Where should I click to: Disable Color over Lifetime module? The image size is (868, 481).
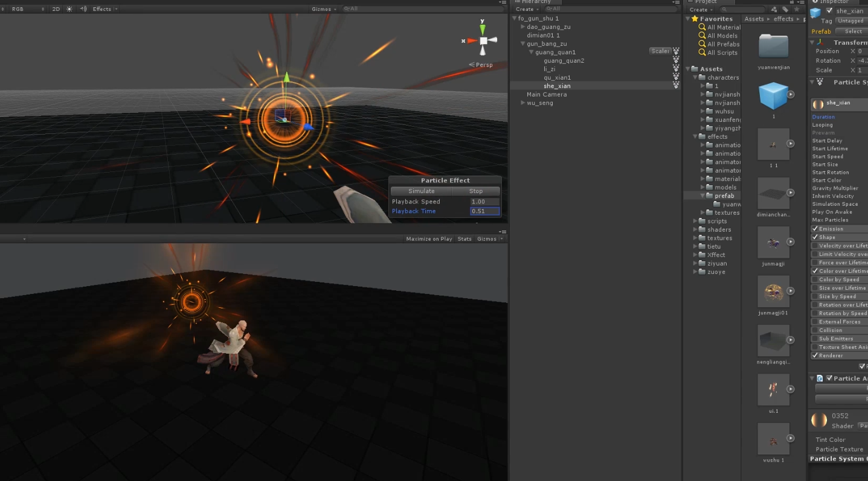pyautogui.click(x=815, y=271)
